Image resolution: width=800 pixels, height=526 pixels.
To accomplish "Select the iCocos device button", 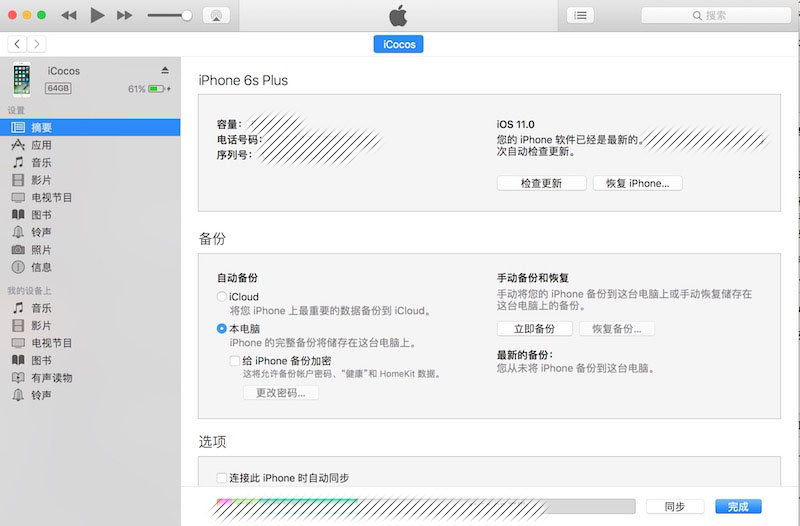I will pyautogui.click(x=398, y=44).
